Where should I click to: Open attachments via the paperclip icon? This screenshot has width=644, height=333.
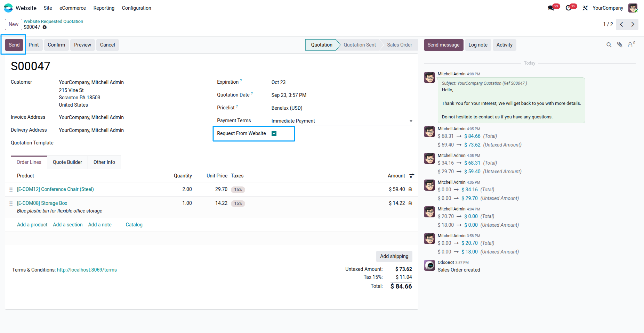pos(620,45)
